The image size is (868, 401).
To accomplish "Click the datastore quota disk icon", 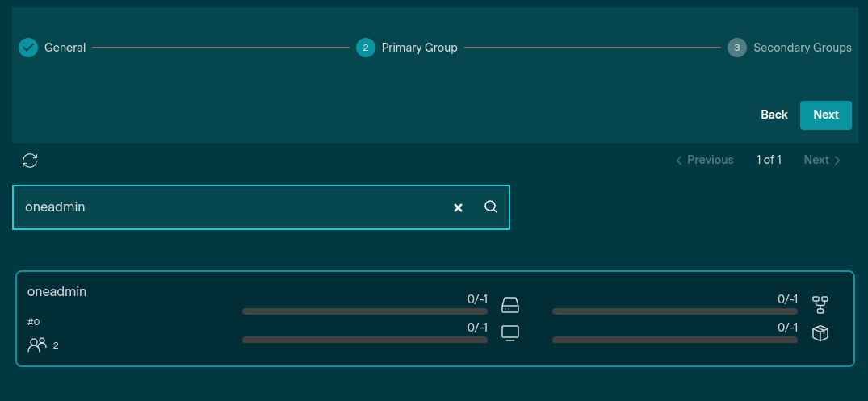I will [510, 305].
